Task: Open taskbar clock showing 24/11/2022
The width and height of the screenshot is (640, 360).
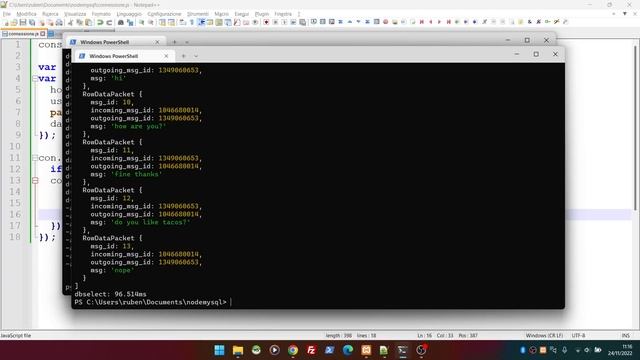Action: pos(620,350)
